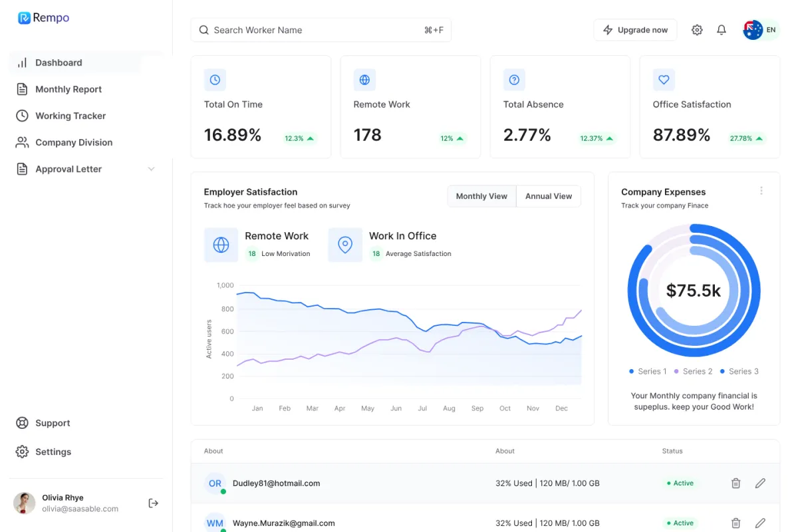Switch chart to Monthly View
The width and height of the screenshot is (798, 532).
pyautogui.click(x=481, y=196)
